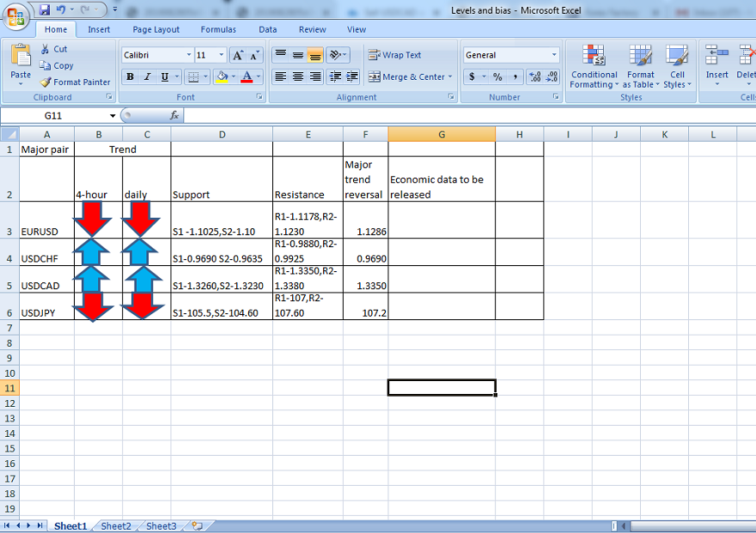The width and height of the screenshot is (756, 533).
Task: Center text horizontally
Action: coord(298,76)
